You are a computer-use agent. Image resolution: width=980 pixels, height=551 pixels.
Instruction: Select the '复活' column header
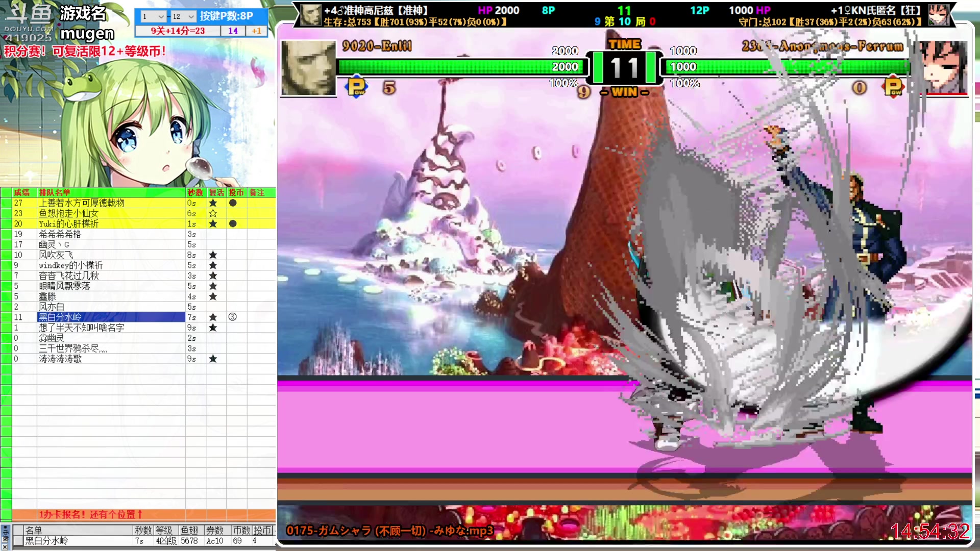tap(216, 192)
